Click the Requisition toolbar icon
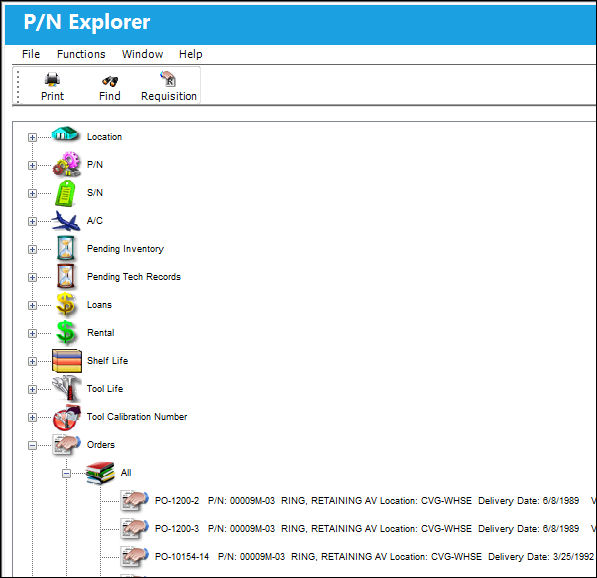This screenshot has height=578, width=597. point(168,79)
